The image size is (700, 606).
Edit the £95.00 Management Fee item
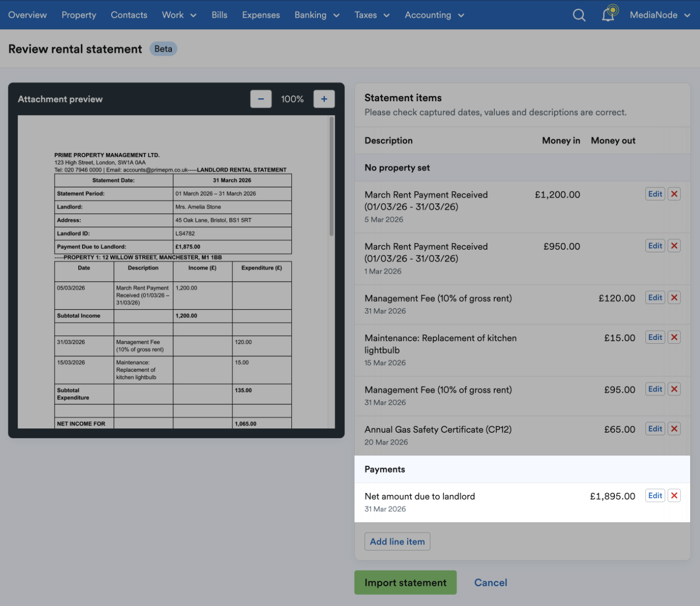pos(655,389)
